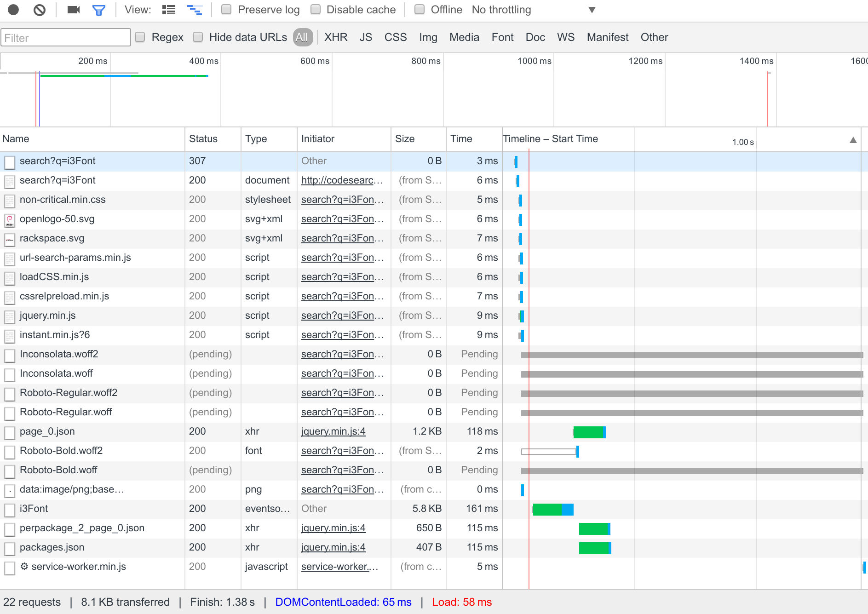
Task: Toggle the overview waterfall view icon
Action: click(195, 10)
